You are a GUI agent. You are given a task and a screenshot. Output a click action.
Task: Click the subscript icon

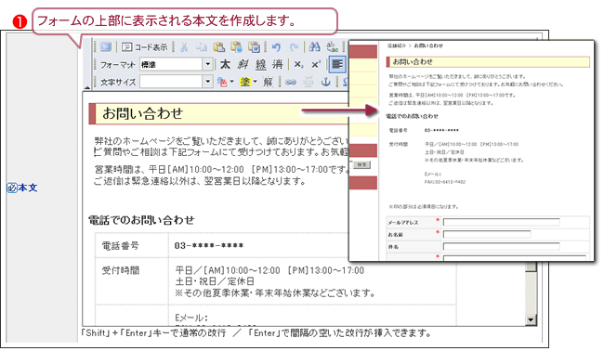(298, 64)
